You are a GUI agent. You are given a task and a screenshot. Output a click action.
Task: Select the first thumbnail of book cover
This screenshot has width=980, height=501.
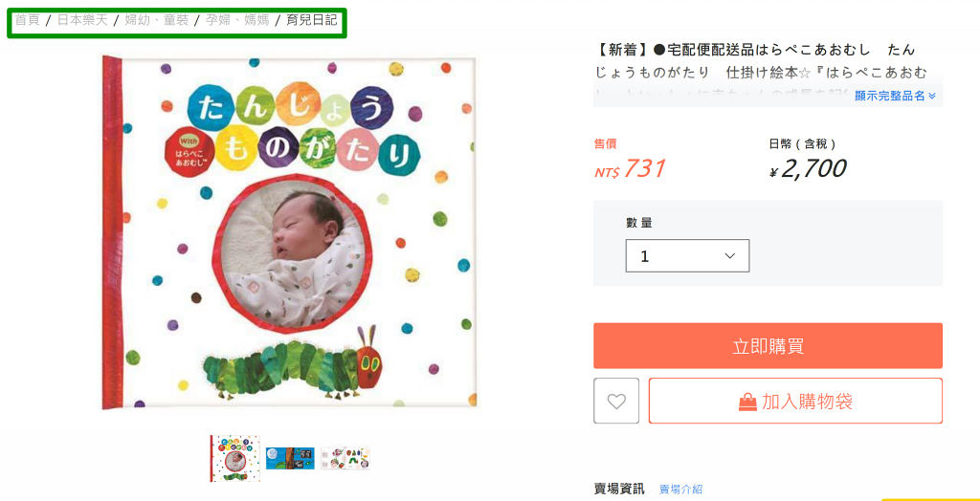pos(235,459)
